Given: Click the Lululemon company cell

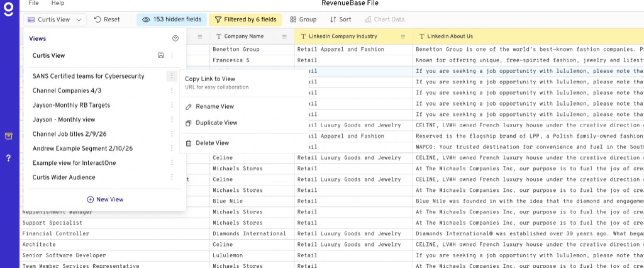Looking at the screenshot, I should [252, 255].
